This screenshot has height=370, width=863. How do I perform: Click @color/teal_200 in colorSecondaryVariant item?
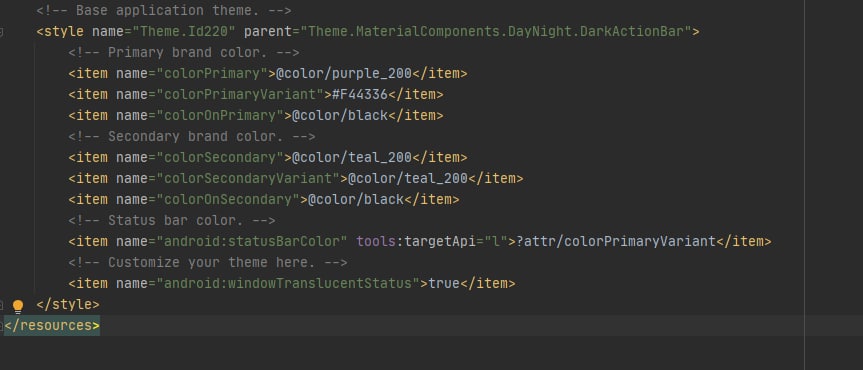pos(407,178)
